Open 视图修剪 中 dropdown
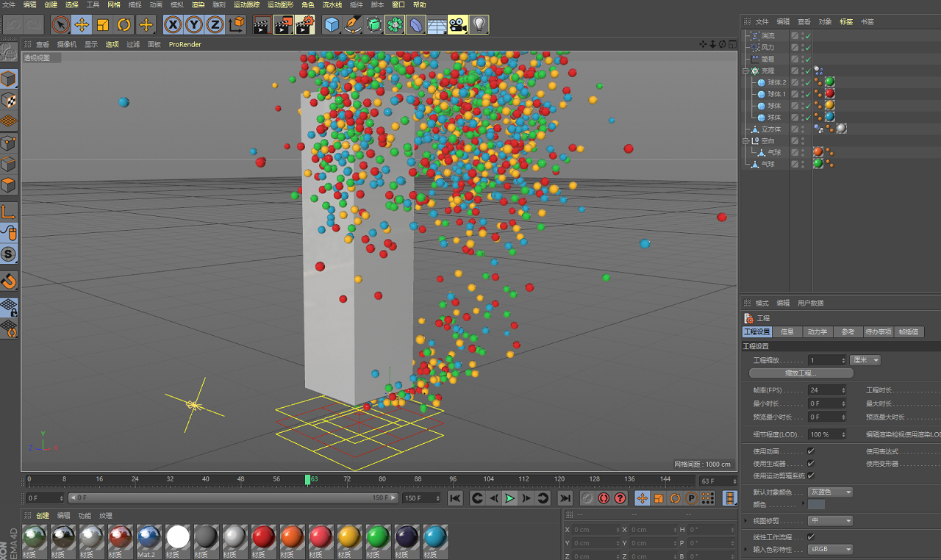Viewport: 941px width, 560px height. click(x=831, y=521)
